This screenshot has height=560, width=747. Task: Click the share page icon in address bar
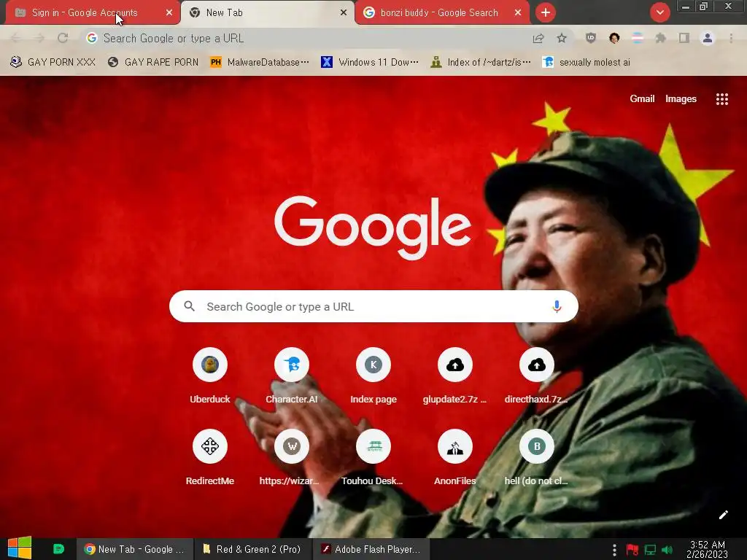(538, 38)
